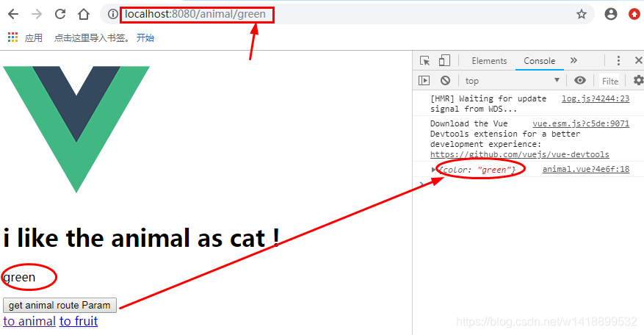Go forward with the browser arrow
Viewport: 644px width, 335px height.
[37, 15]
